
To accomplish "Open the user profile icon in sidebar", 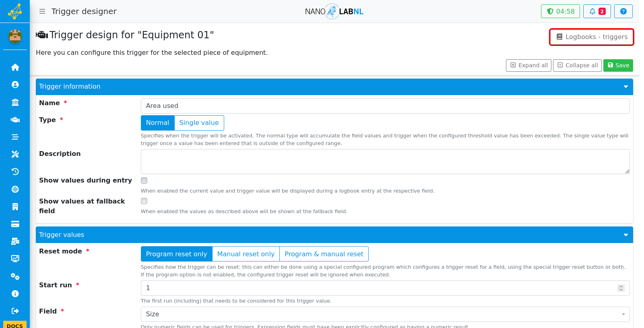I will (x=15, y=85).
